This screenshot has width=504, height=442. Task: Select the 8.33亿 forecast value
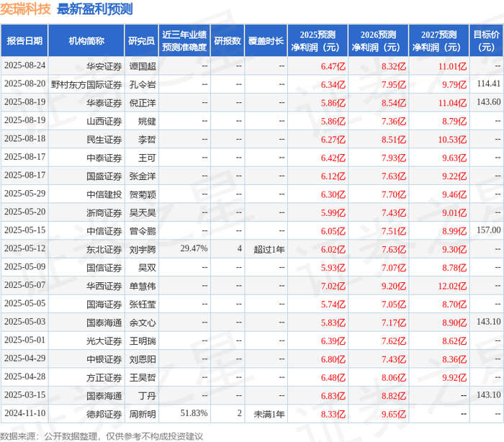coord(333,415)
